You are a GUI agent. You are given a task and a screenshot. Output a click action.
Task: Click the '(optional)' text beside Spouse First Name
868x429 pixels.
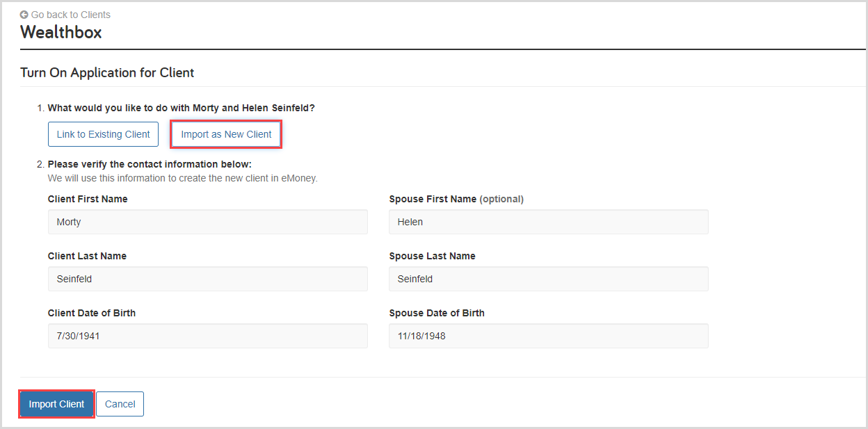tap(501, 199)
